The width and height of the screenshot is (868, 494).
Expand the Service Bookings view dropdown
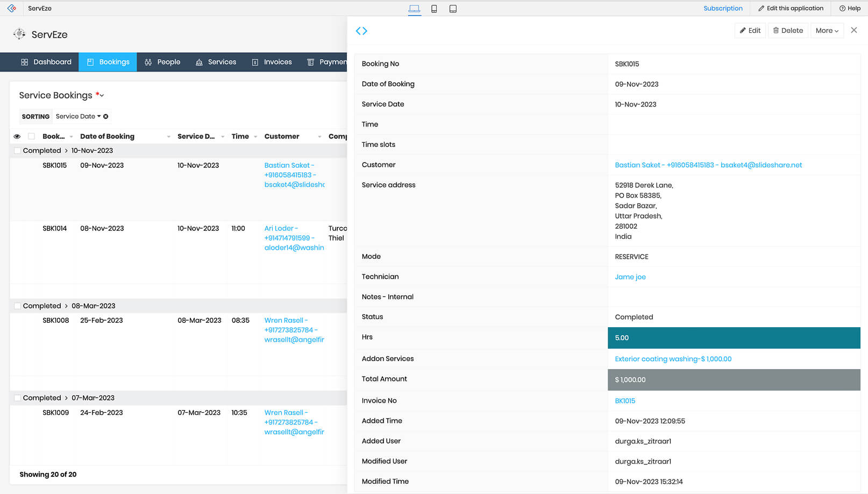pos(102,96)
